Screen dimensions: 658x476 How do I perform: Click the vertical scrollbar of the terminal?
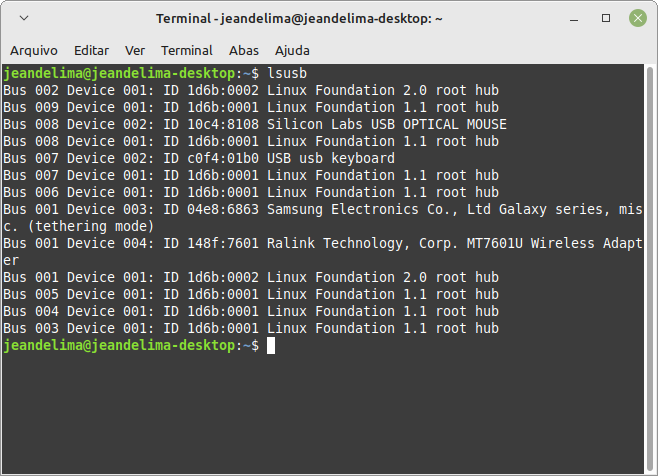(x=650, y=269)
